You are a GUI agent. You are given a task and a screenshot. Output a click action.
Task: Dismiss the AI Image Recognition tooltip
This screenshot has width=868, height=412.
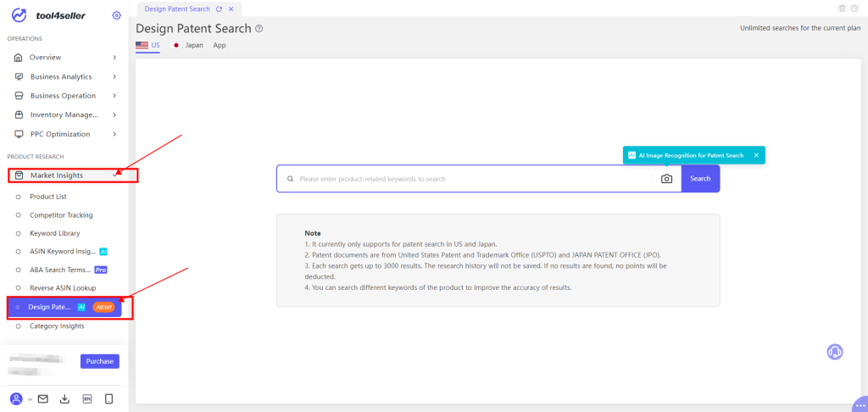tap(756, 155)
